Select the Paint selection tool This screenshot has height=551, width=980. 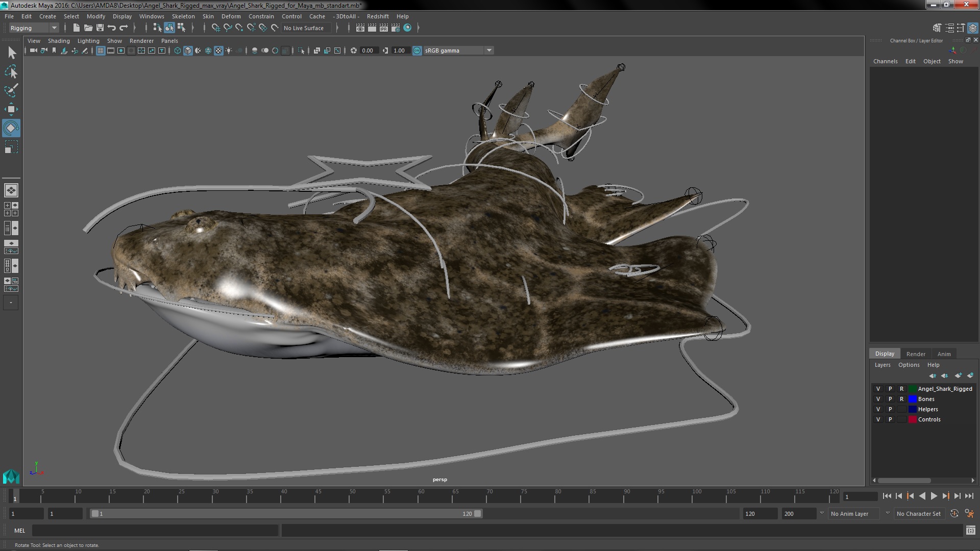11,91
